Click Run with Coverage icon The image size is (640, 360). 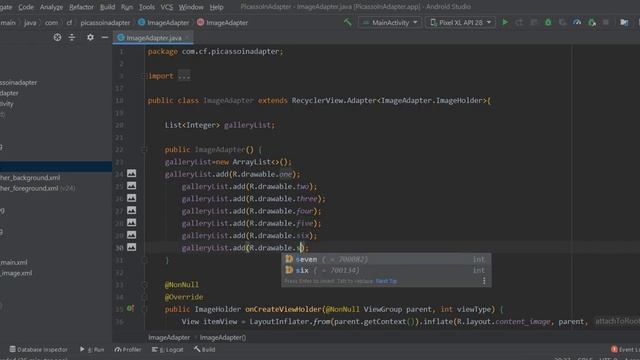tap(563, 22)
